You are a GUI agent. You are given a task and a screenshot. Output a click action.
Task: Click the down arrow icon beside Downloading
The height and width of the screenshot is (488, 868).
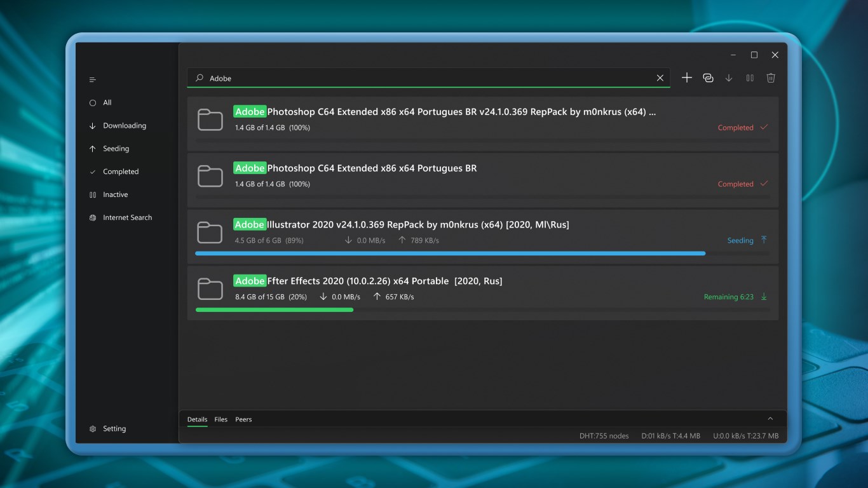93,126
